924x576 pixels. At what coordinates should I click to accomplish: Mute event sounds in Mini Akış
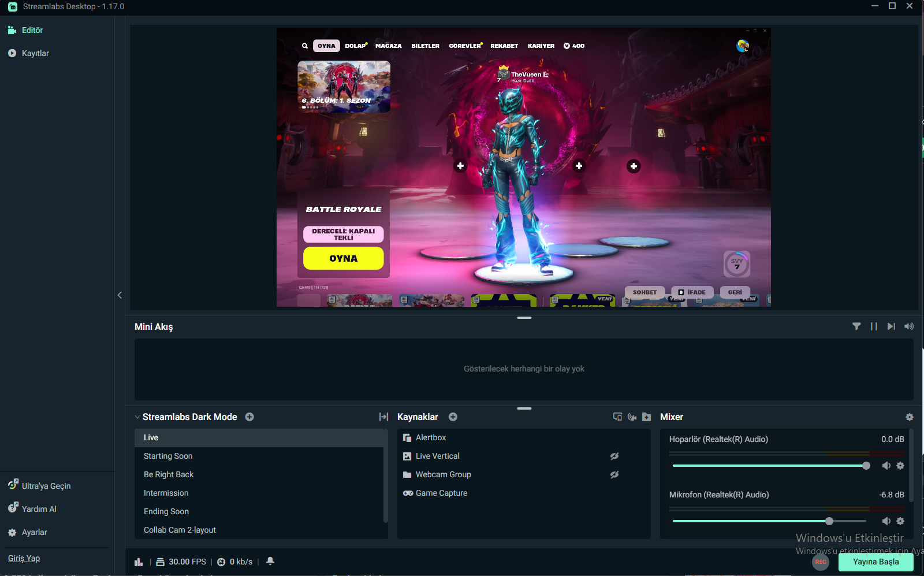(x=909, y=326)
